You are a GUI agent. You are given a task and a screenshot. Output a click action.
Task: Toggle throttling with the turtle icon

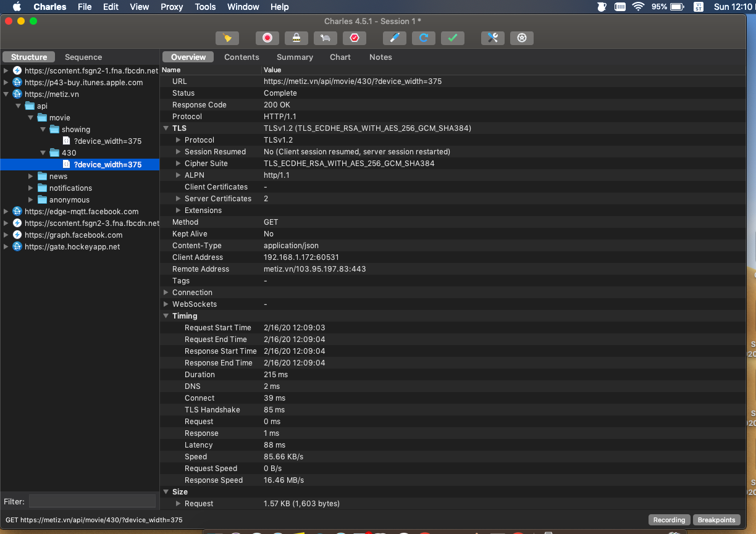pyautogui.click(x=325, y=38)
